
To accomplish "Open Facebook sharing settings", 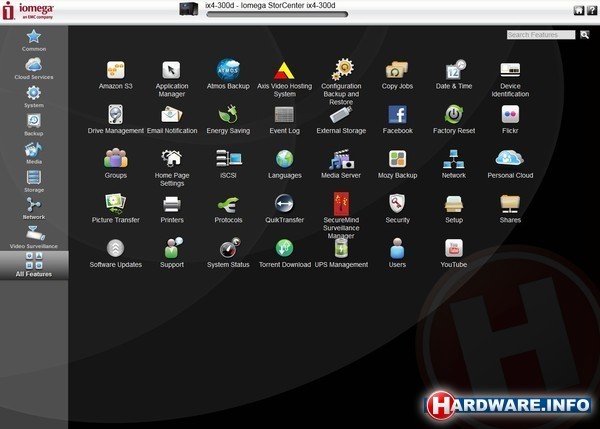I will (x=397, y=119).
